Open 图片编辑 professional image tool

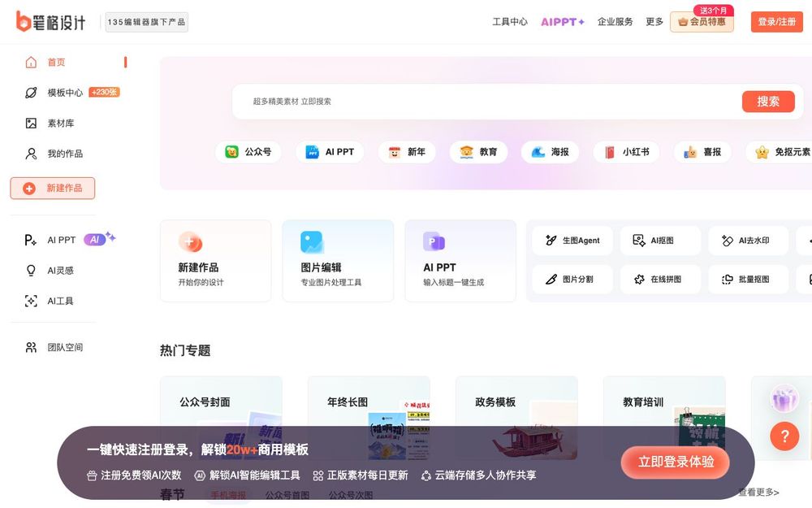click(338, 260)
